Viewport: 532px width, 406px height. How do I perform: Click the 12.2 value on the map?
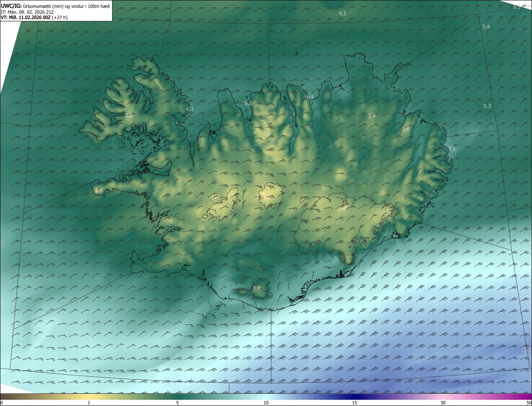(526, 350)
